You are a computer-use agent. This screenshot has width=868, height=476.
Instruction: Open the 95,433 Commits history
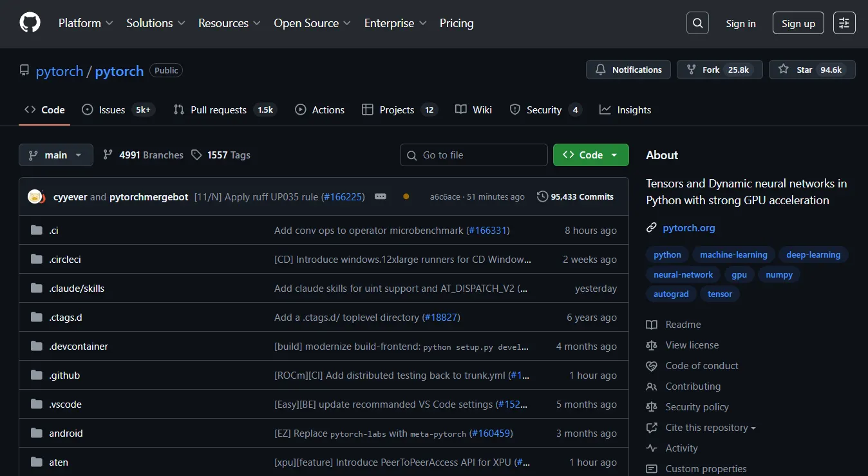click(575, 196)
